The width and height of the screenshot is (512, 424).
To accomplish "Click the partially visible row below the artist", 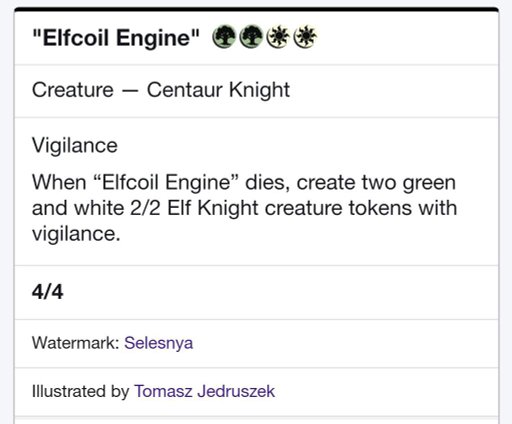I will (256, 420).
